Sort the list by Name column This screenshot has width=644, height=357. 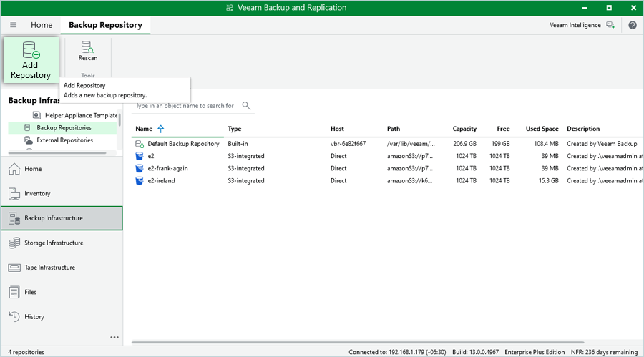pos(144,129)
